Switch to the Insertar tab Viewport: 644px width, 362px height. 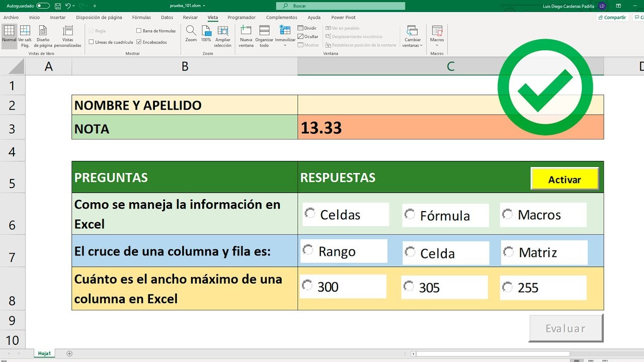coord(58,17)
